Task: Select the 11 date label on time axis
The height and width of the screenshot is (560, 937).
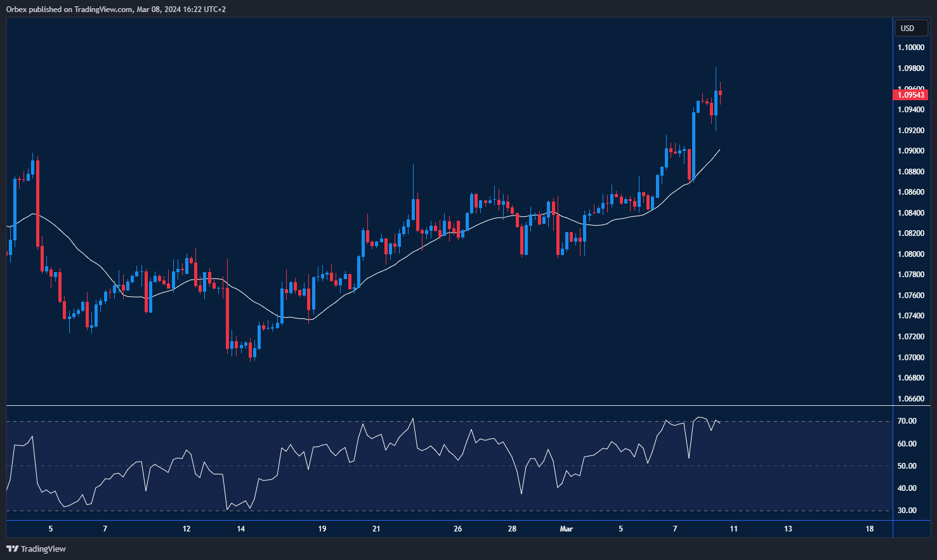Action: point(733,529)
